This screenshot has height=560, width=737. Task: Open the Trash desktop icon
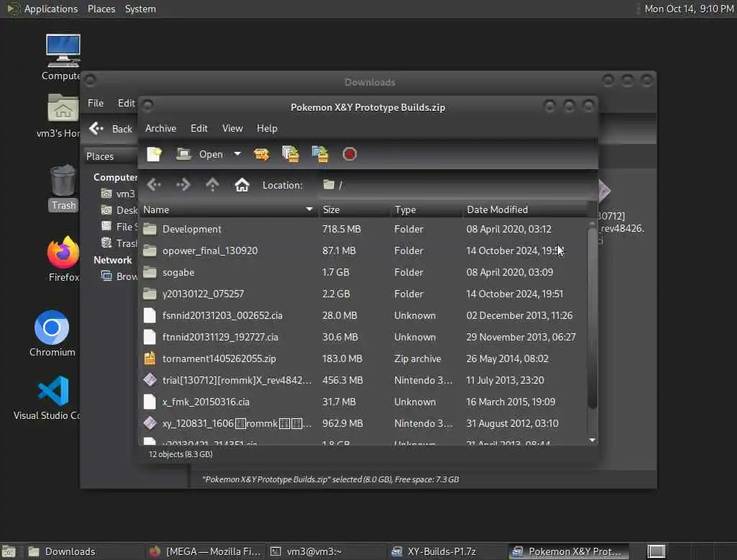coord(63,187)
